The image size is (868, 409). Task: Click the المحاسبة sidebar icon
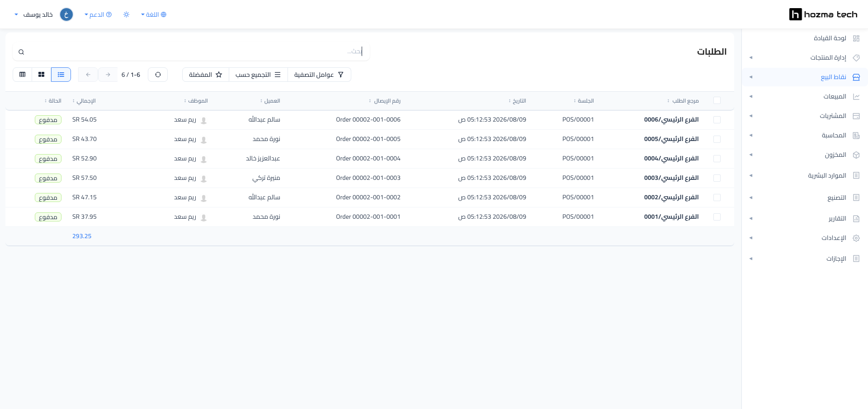tap(856, 136)
